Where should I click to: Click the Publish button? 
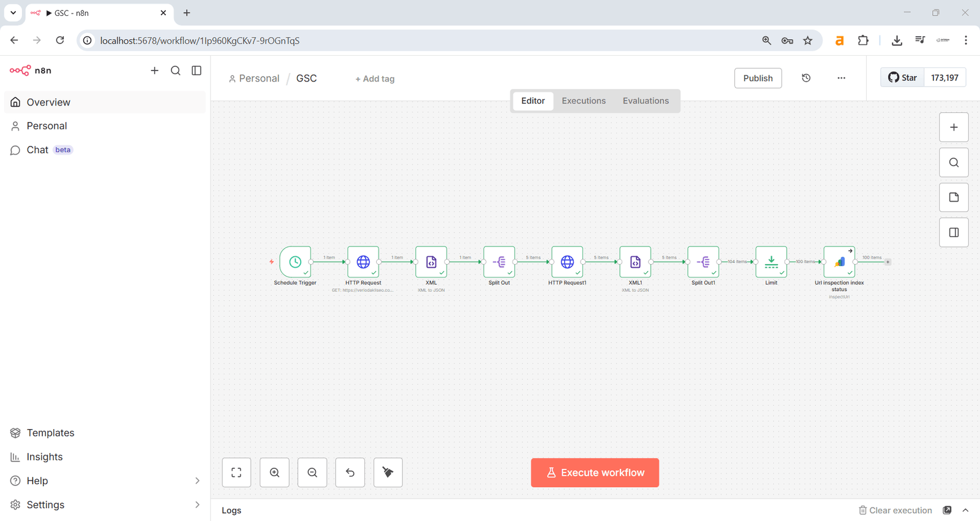tap(758, 78)
